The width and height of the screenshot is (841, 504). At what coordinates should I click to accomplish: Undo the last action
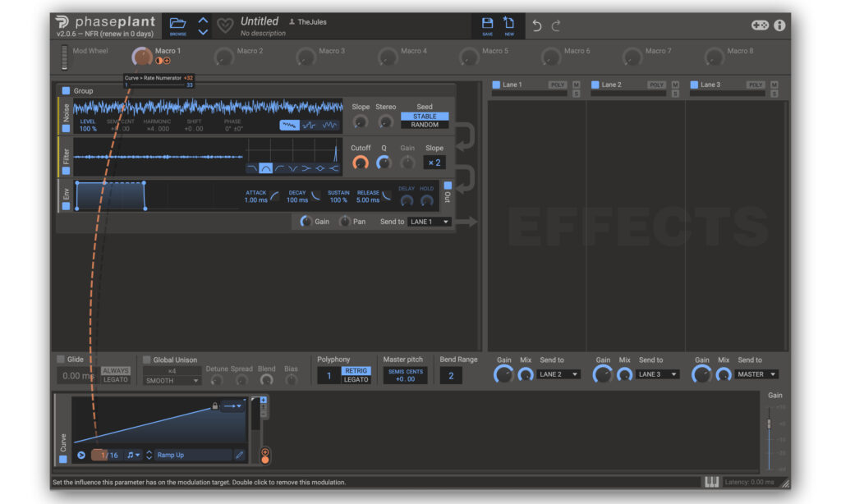click(x=536, y=25)
